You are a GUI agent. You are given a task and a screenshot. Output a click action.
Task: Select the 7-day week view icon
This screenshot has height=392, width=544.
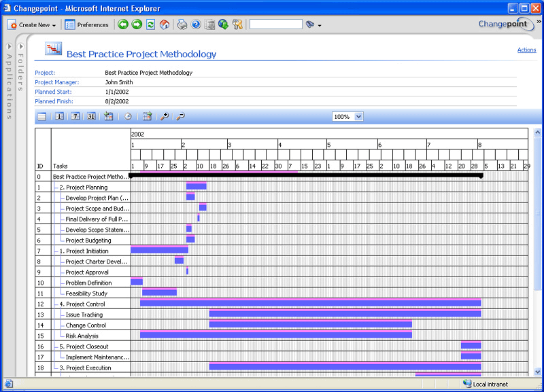point(75,116)
